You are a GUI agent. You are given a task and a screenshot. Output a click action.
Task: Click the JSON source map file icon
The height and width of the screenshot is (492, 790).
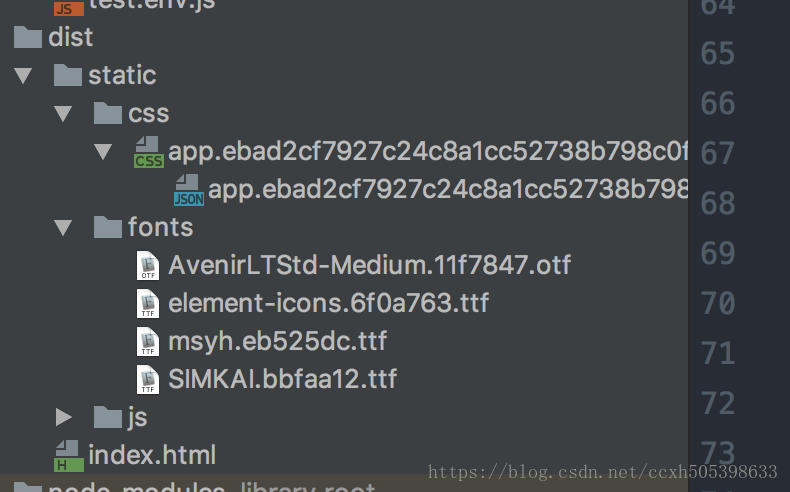point(188,190)
